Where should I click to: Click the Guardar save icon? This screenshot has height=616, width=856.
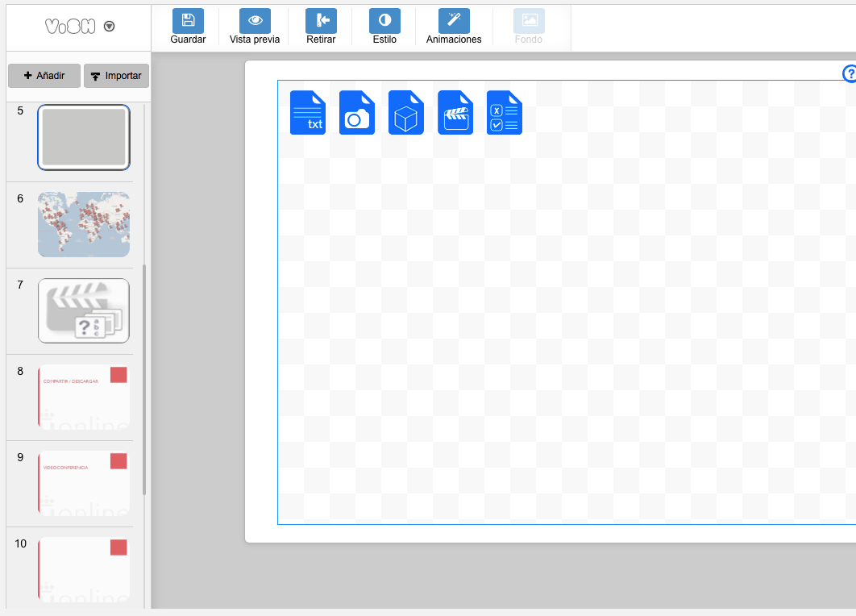click(188, 21)
